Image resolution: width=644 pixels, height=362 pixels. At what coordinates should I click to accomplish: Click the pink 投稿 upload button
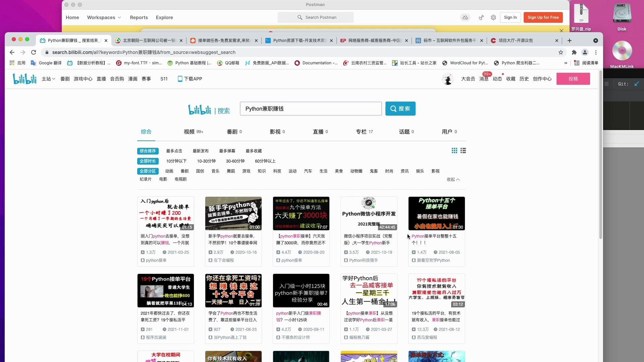coord(573,79)
